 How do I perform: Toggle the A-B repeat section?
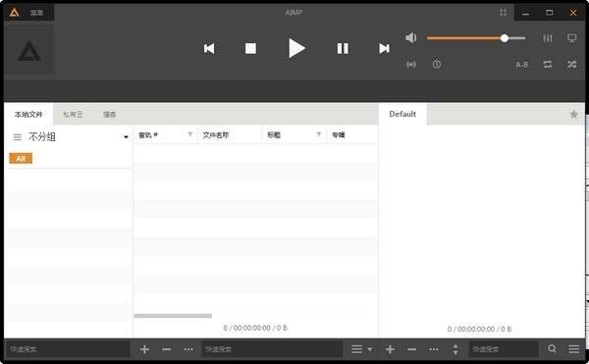point(521,65)
